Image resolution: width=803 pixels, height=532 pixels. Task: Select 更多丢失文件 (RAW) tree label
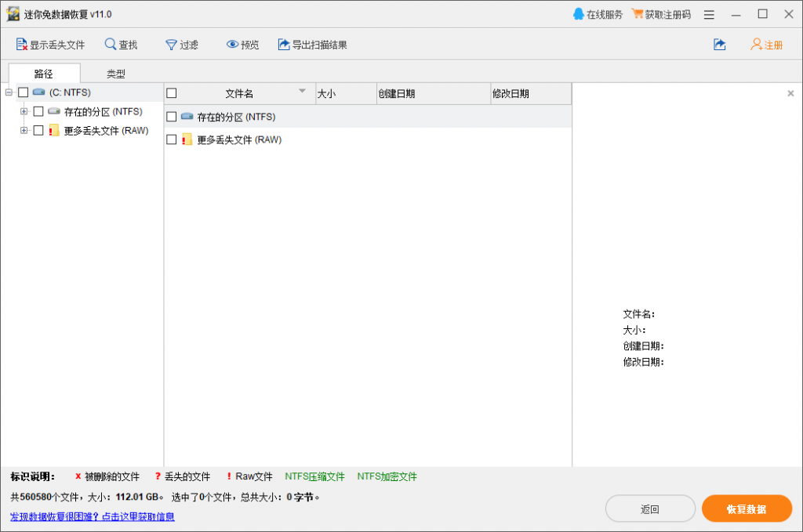click(x=106, y=130)
